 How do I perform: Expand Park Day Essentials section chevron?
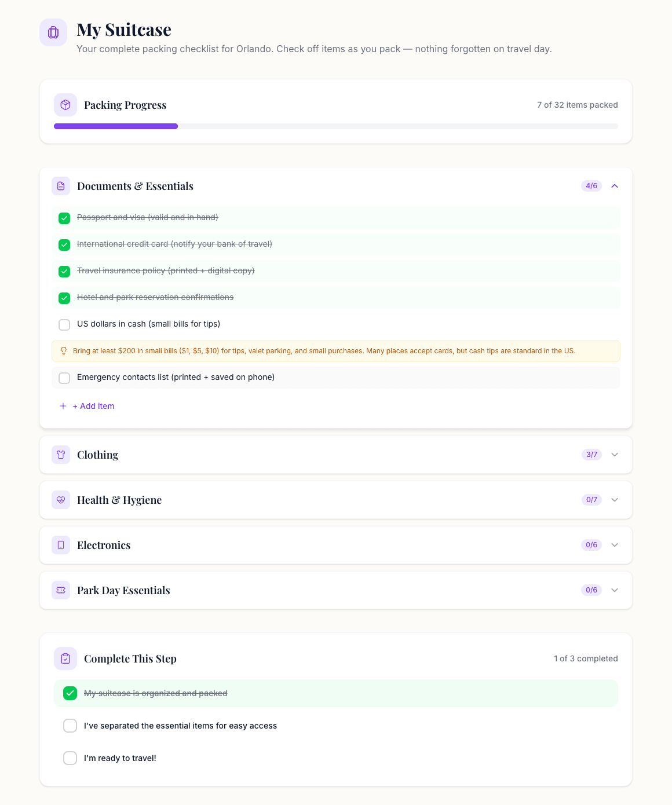[615, 590]
